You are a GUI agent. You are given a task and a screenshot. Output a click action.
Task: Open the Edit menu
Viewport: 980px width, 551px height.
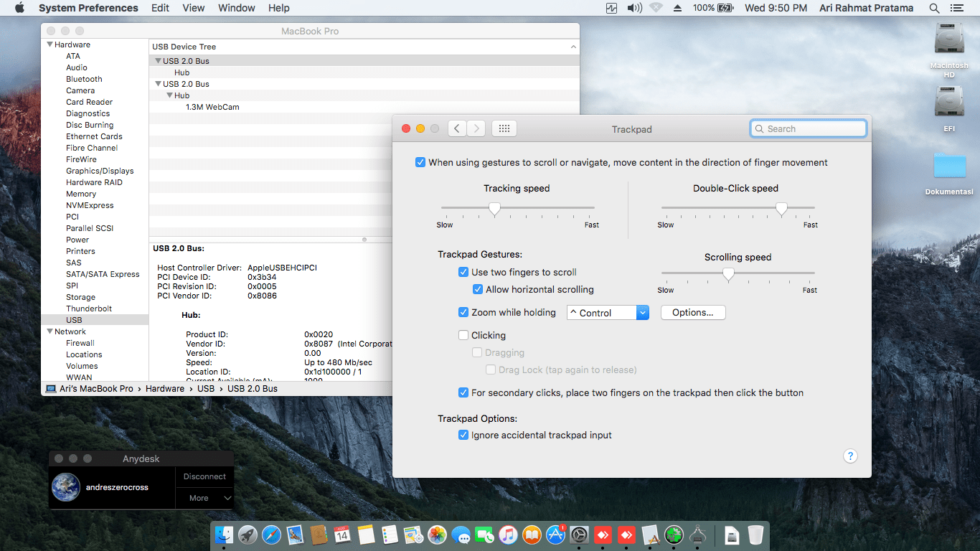[160, 8]
